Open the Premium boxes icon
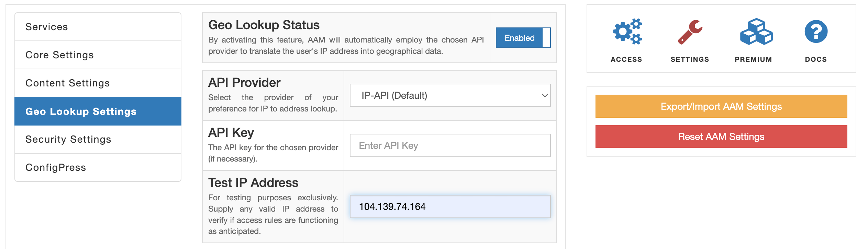 click(x=756, y=32)
